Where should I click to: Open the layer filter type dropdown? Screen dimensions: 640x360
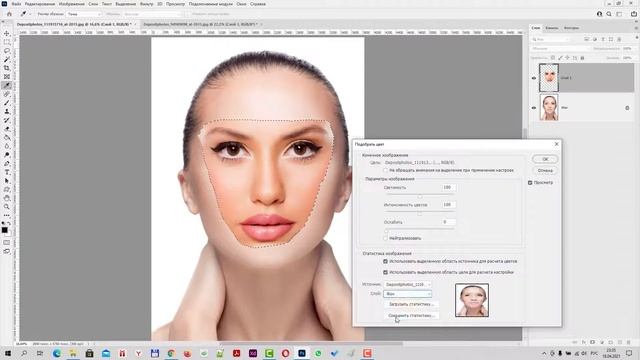(551, 39)
